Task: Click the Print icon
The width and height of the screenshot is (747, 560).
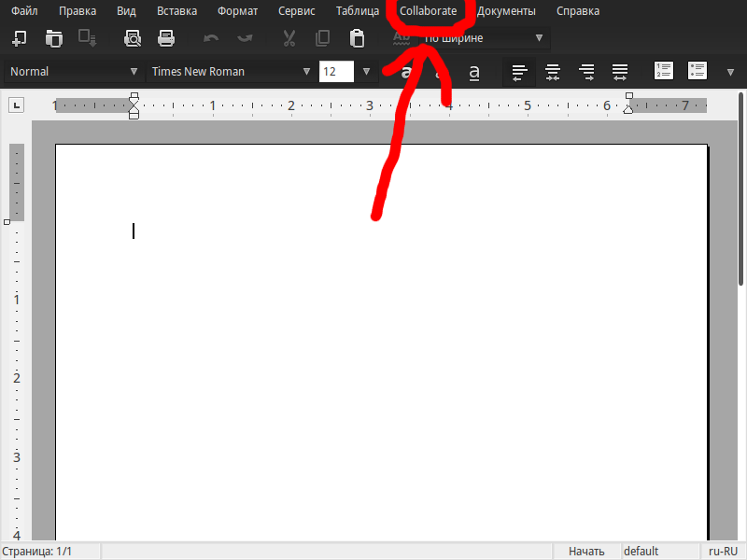Action: 166,38
